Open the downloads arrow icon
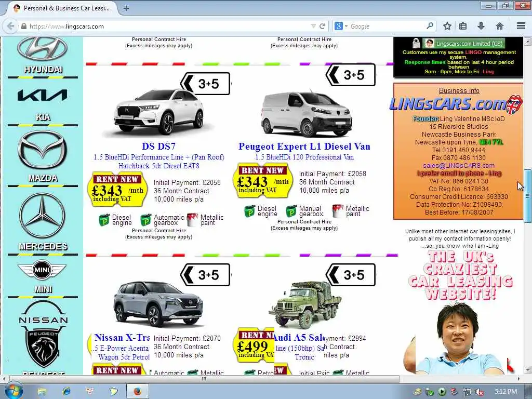 click(x=481, y=26)
